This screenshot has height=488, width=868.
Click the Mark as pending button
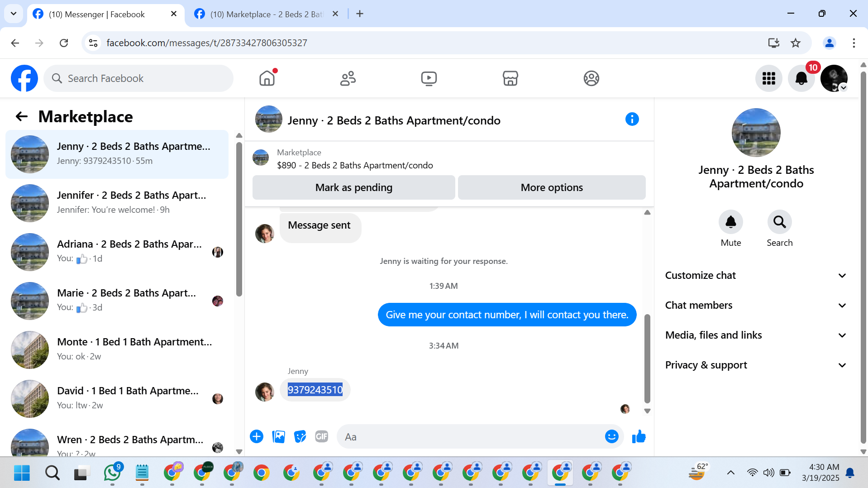click(x=353, y=187)
